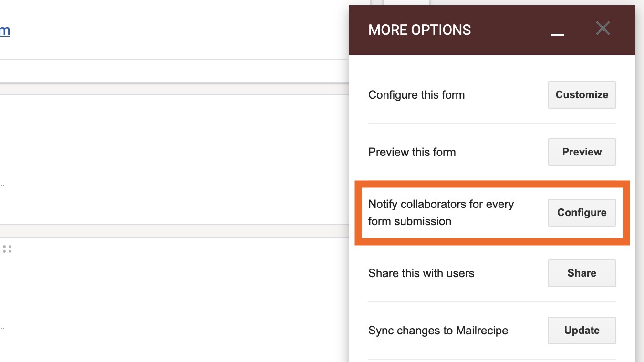Click the 'Share this with users' label
The width and height of the screenshot is (644, 362).
point(421,273)
